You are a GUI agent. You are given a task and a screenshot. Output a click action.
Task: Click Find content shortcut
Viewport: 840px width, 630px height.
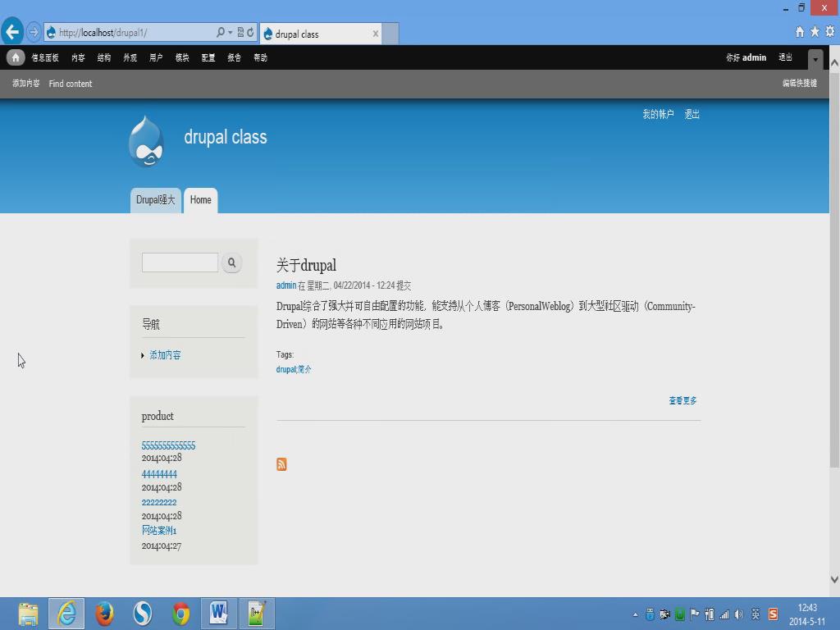click(x=71, y=84)
